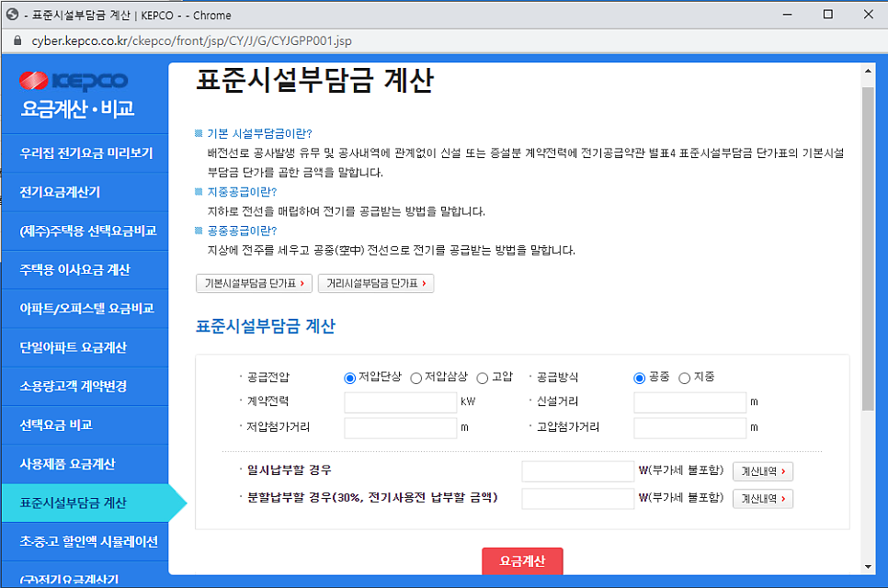Click the padlock icon in the address bar
Viewport: 888px width, 588px height.
coord(18,40)
